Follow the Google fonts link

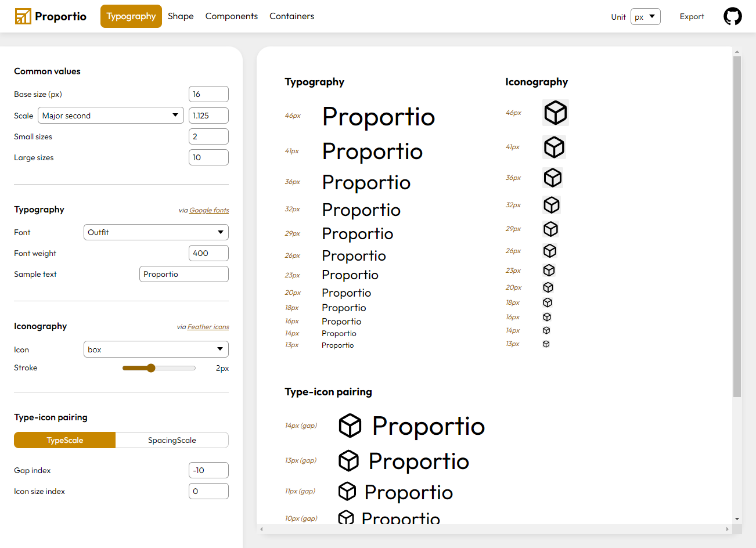[209, 210]
